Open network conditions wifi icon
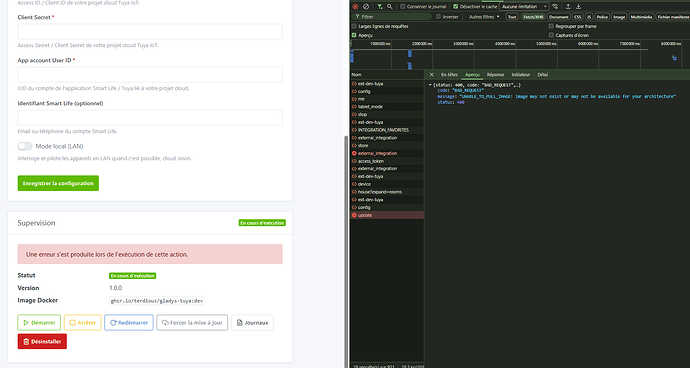 tap(555, 7)
